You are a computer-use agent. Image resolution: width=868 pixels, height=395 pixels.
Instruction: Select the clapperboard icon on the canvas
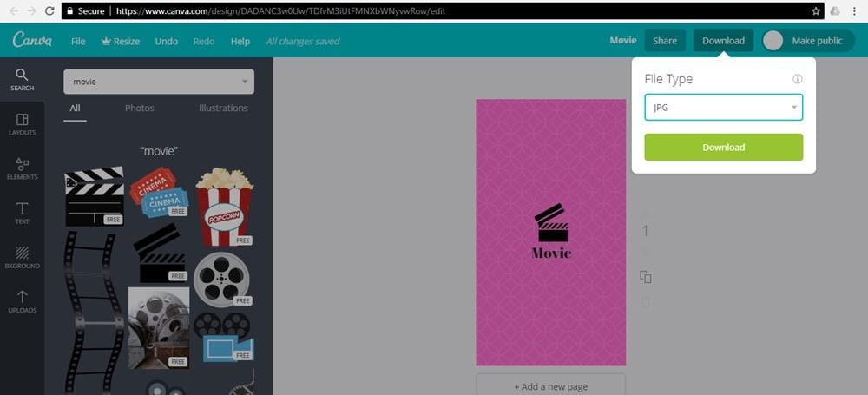[x=551, y=223]
